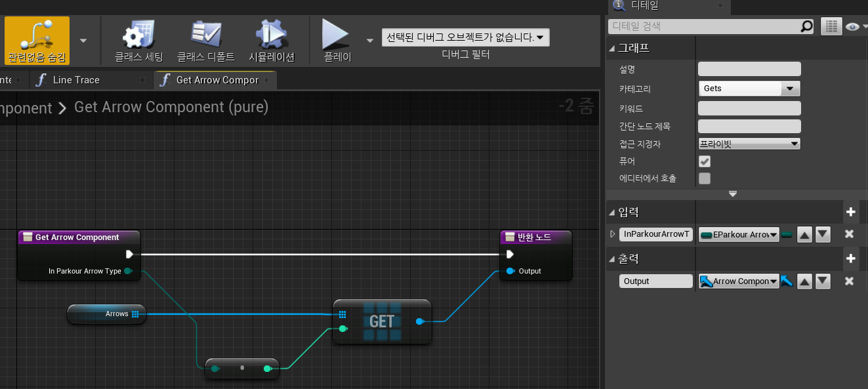Open the Arrow Component type dropdown
Viewport: 868px width, 389px height.
(x=739, y=281)
